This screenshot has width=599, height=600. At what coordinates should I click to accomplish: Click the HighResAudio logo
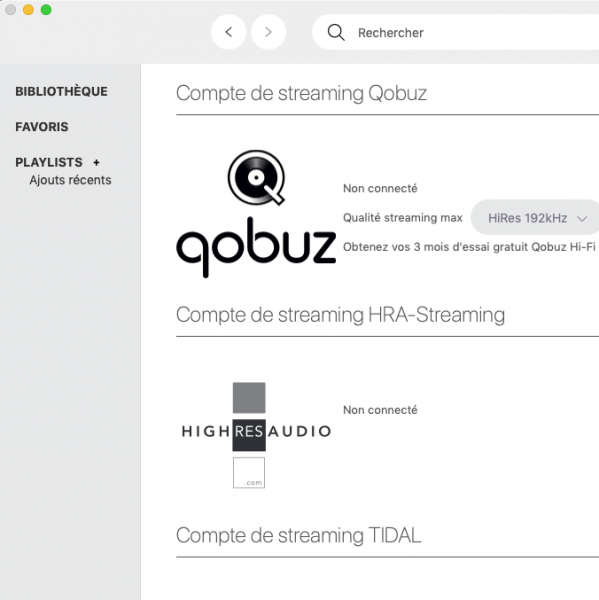point(256,435)
